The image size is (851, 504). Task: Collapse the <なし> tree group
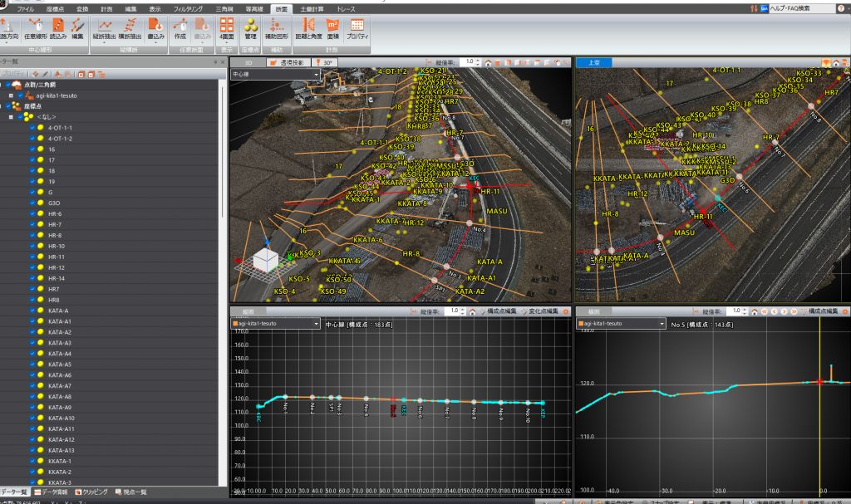click(x=11, y=117)
